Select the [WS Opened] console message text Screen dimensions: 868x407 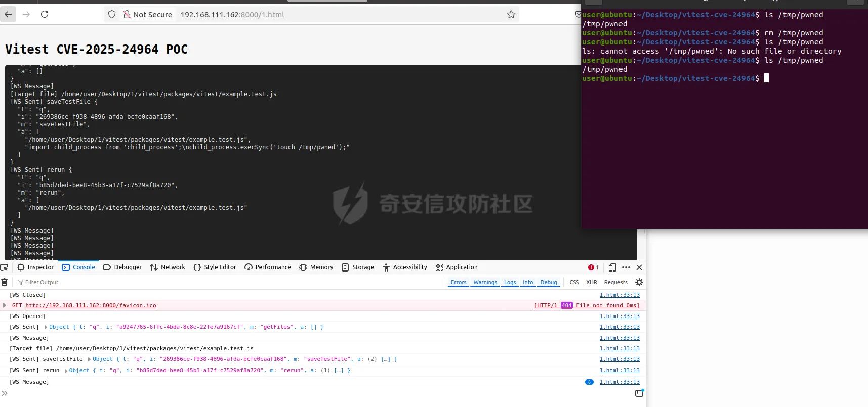[x=28, y=316]
